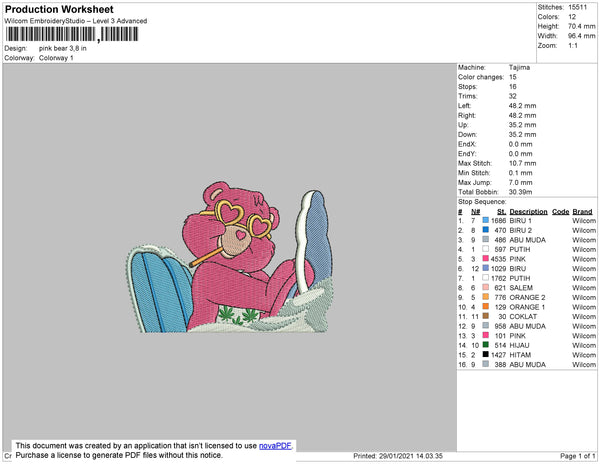Click the 'Page 1 of 1' footer text
This screenshot has height=464, width=600.
[x=577, y=456]
